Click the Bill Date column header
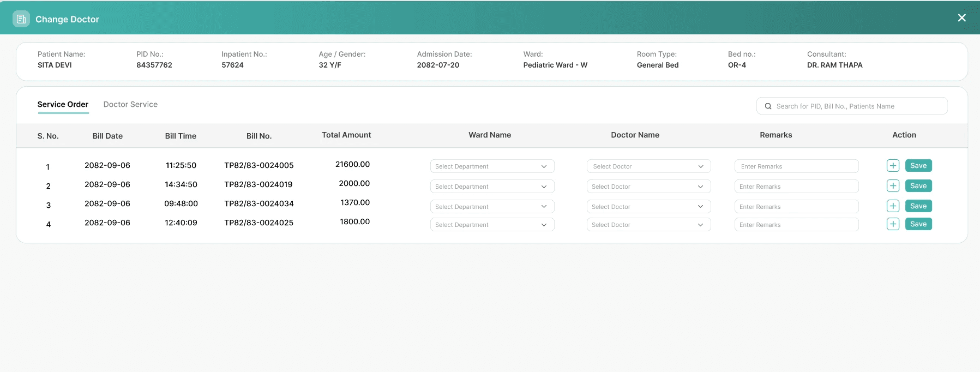The image size is (980, 372). point(107,136)
